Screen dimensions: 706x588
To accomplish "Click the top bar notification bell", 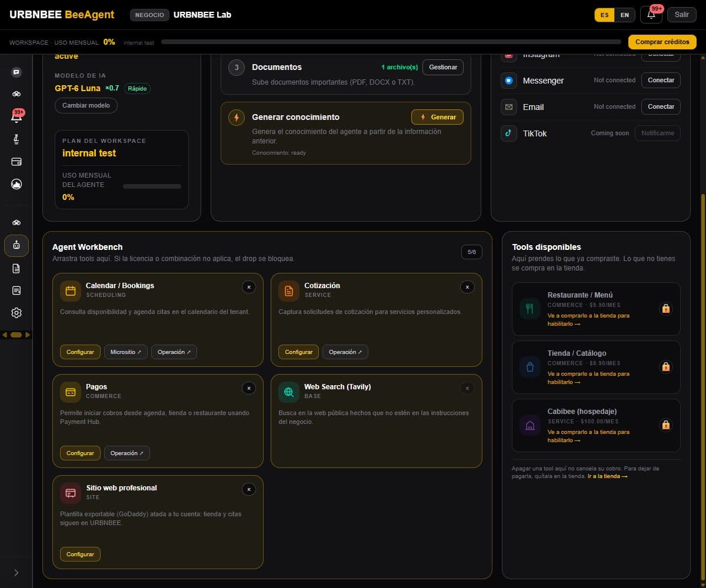I will (651, 15).
